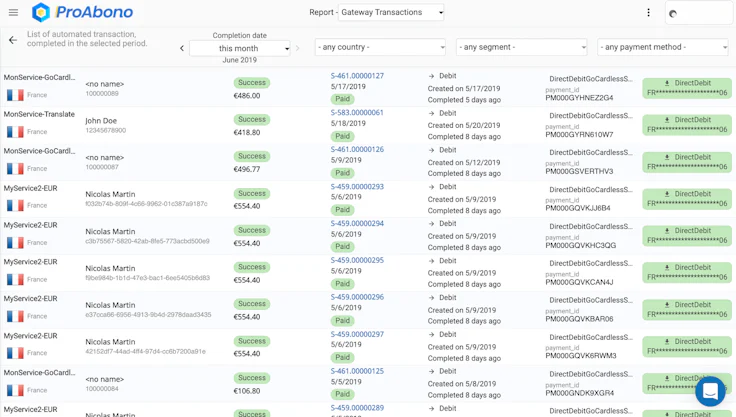Viewport: 736px width, 417px height.
Task: Click France flag in the €496.77 row
Action: pos(15,169)
